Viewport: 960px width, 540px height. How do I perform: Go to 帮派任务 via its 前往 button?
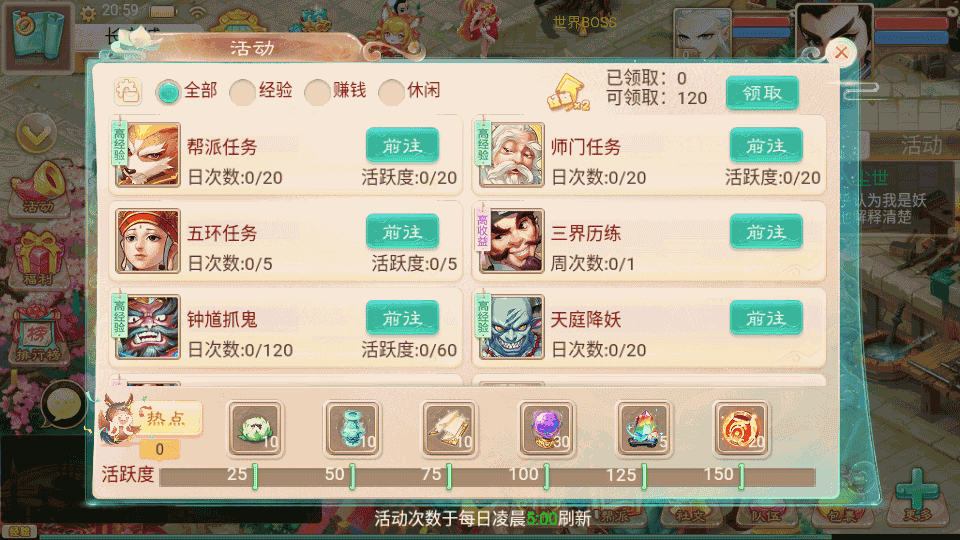[x=402, y=146]
